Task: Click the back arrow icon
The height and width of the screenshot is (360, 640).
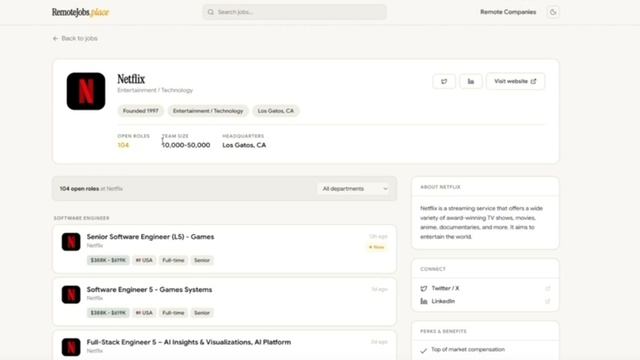Action: tap(56, 38)
